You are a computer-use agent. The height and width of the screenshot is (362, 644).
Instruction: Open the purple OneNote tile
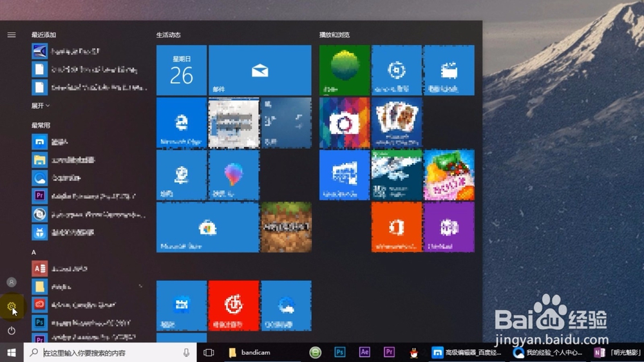point(449,227)
